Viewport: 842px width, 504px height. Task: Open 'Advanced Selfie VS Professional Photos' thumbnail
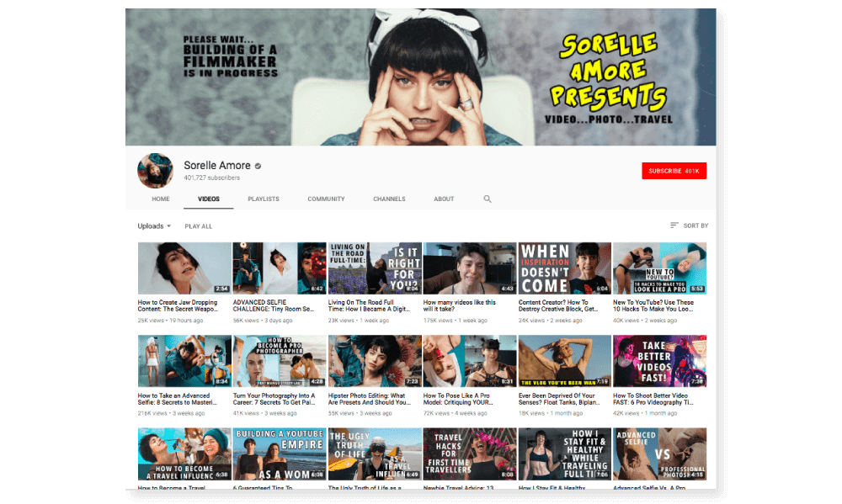[x=659, y=454]
